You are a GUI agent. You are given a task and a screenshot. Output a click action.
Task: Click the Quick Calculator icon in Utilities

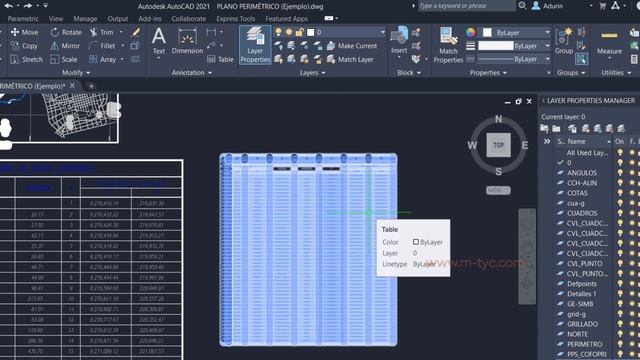point(634,59)
